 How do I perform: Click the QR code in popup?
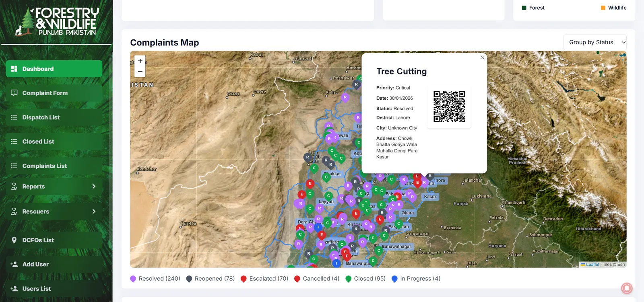[449, 107]
